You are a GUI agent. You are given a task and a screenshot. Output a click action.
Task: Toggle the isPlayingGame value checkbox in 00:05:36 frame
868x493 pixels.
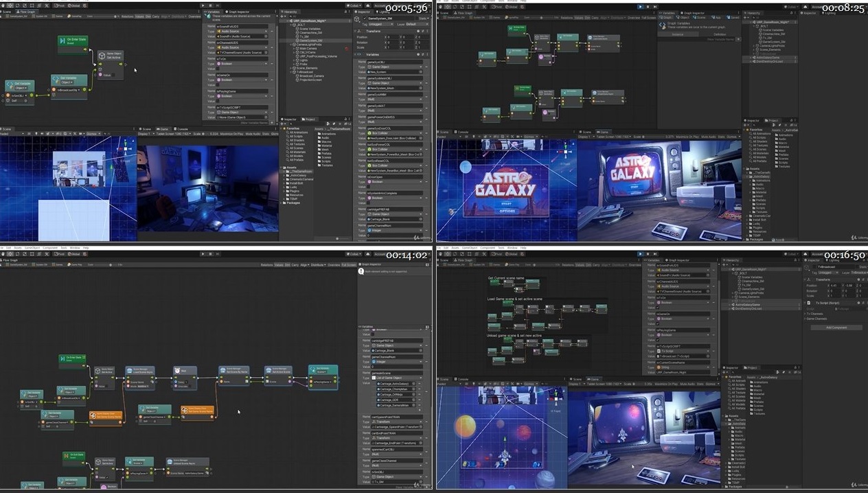(219, 102)
